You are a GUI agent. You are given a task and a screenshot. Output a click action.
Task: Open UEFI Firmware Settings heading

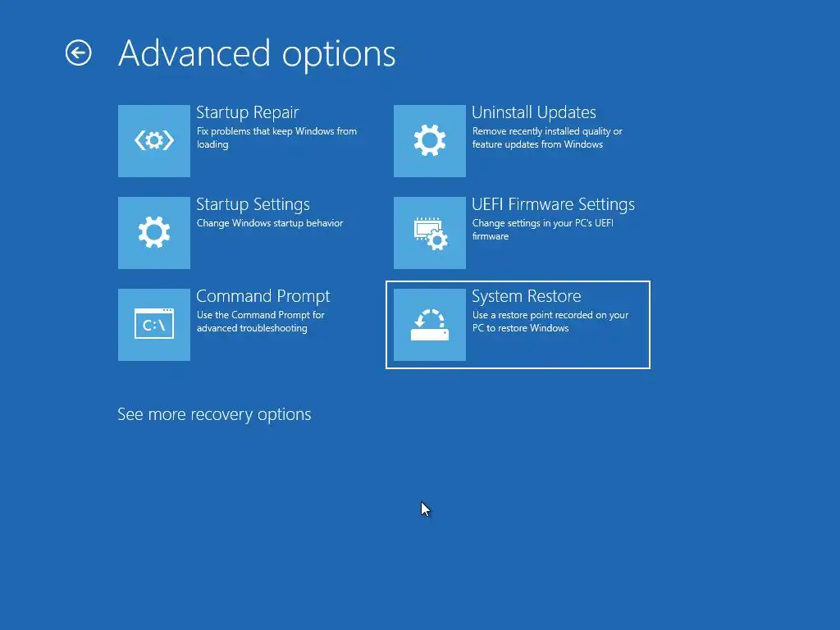553,204
